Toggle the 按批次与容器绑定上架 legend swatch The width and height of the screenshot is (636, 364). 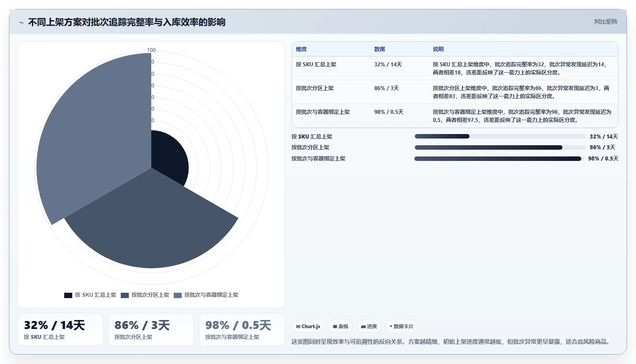coord(178,295)
